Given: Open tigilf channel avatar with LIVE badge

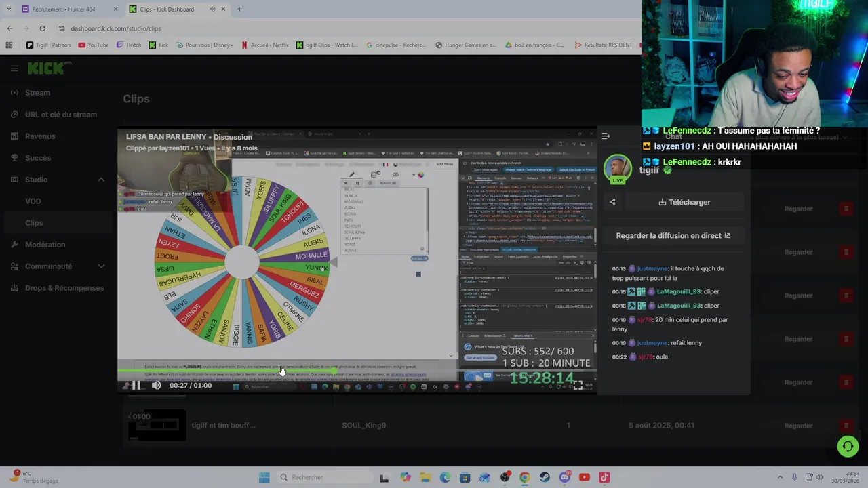Looking at the screenshot, I should pyautogui.click(x=617, y=169).
